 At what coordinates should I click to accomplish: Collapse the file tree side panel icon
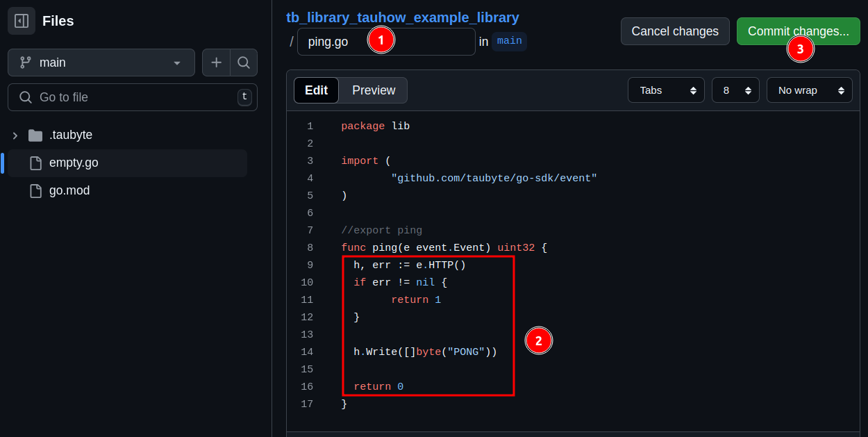click(22, 21)
